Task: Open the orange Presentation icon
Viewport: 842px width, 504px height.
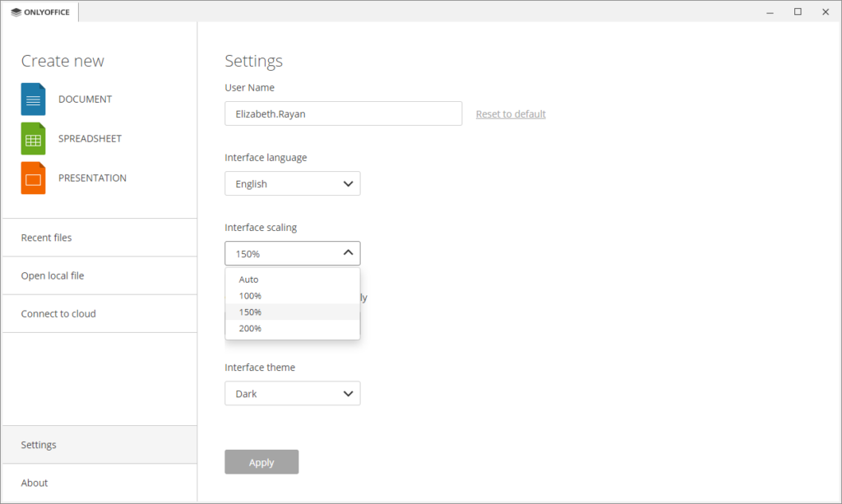Action: 33,178
